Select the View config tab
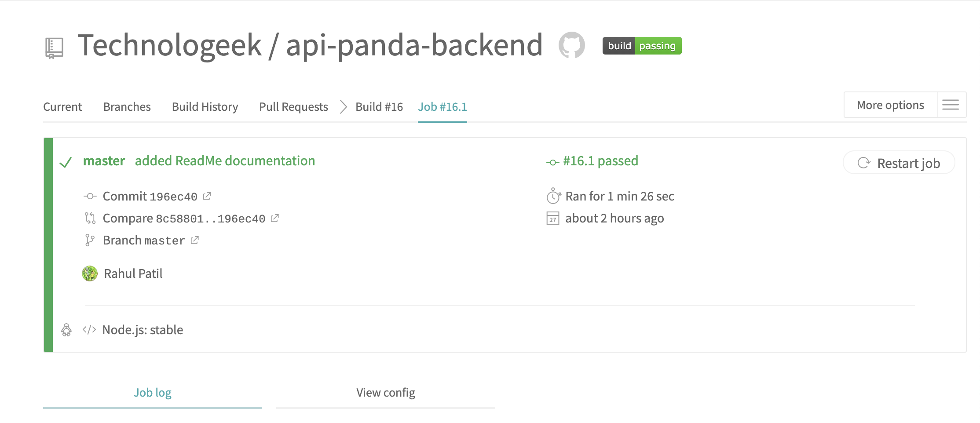 [x=385, y=393]
